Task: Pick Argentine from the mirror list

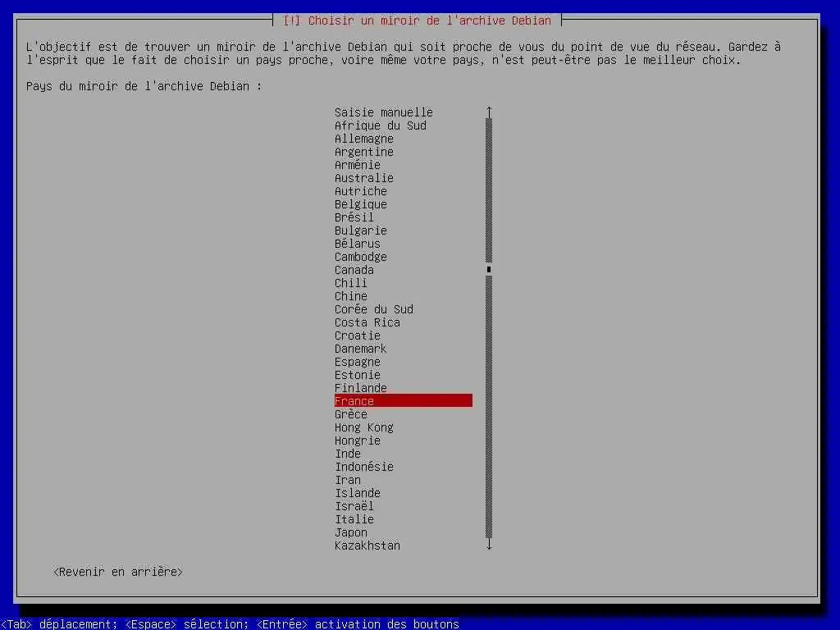Action: (363, 152)
